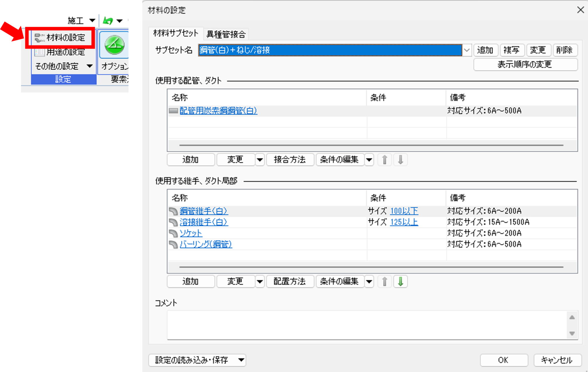
Task: Click the 配置方法 button
Action: point(290,282)
